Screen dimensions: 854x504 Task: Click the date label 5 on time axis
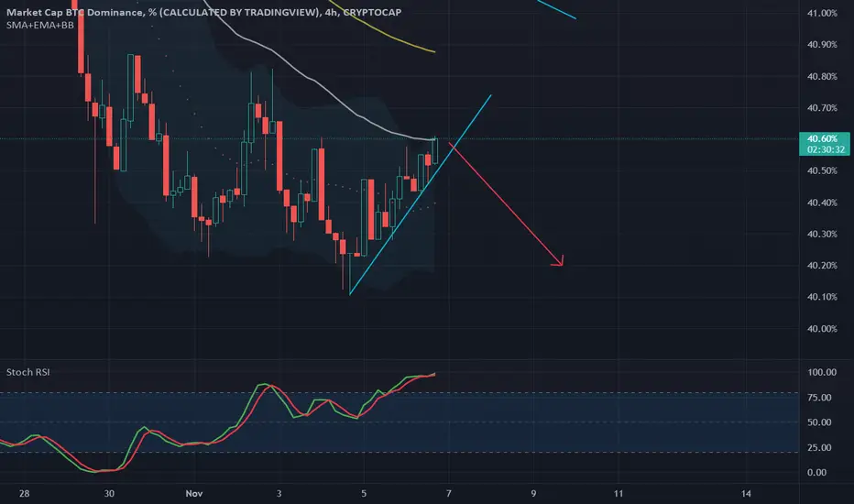[x=364, y=494]
